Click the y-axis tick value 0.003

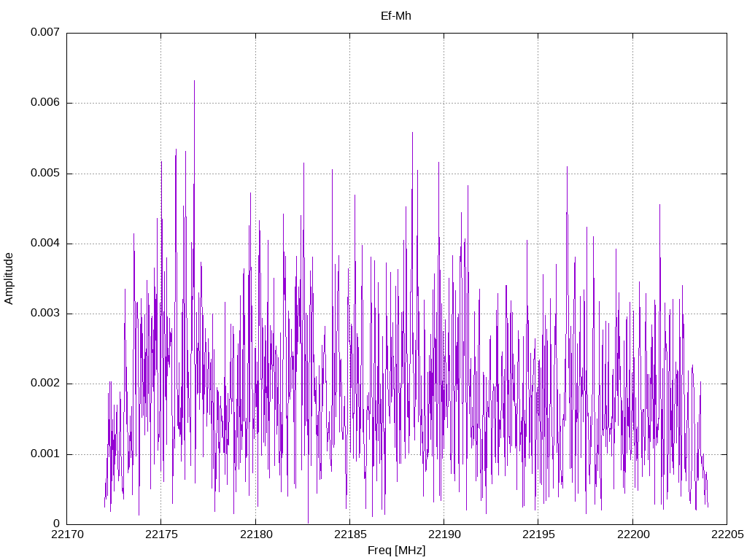tap(45, 314)
